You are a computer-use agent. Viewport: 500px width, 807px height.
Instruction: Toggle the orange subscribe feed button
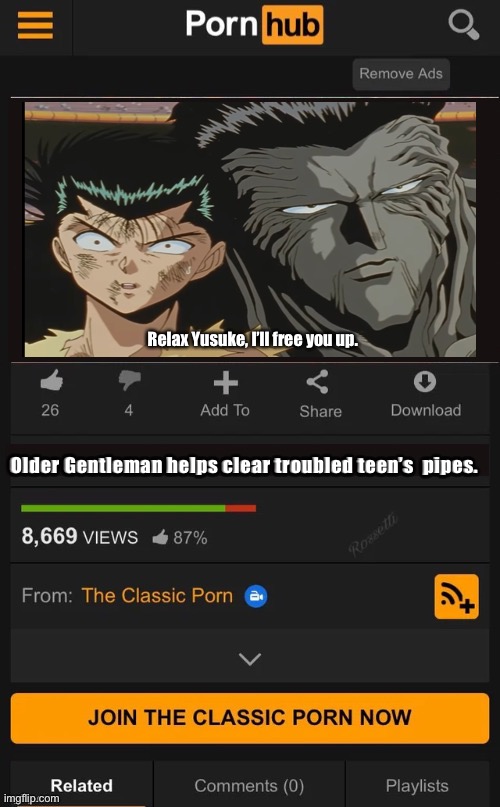pyautogui.click(x=456, y=597)
